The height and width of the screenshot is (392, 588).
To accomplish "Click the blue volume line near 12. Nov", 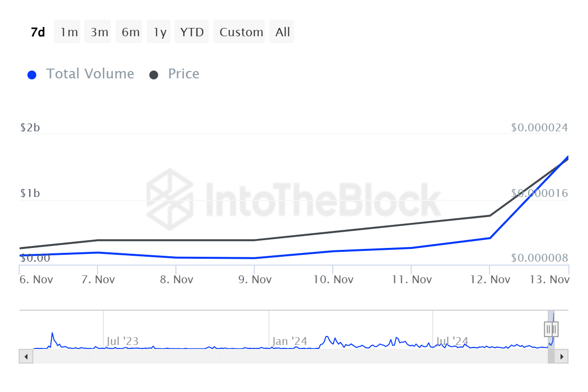I will [490, 237].
